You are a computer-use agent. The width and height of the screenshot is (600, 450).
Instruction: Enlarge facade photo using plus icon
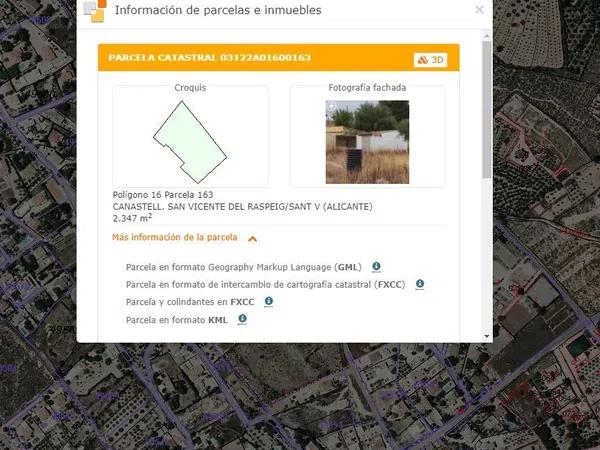tap(331, 105)
